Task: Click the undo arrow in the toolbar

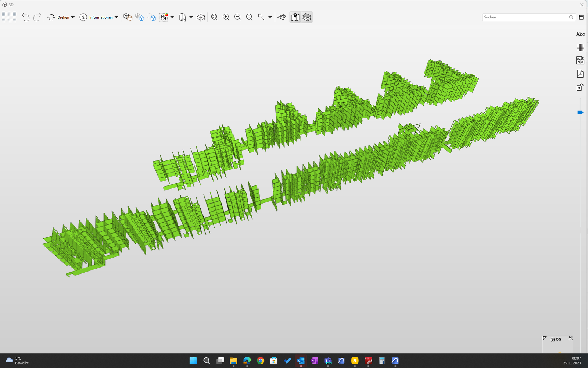Action: [25, 17]
